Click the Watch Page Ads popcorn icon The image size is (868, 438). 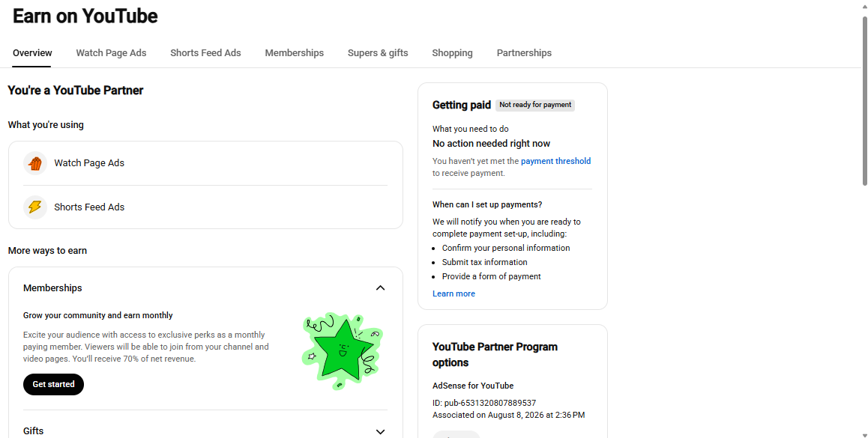tap(35, 163)
